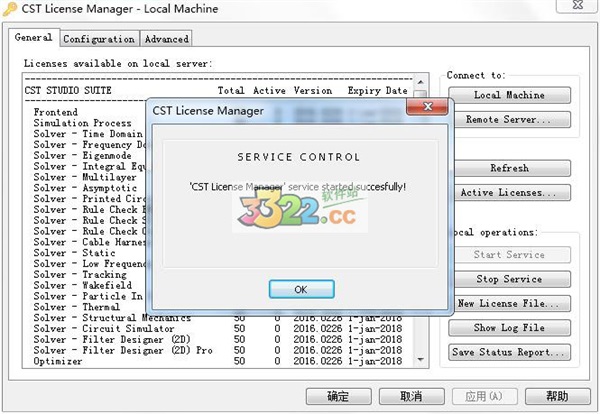Viewport: 600px width, 414px height.
Task: Select Solver - Tracking row
Action: (x=80, y=274)
